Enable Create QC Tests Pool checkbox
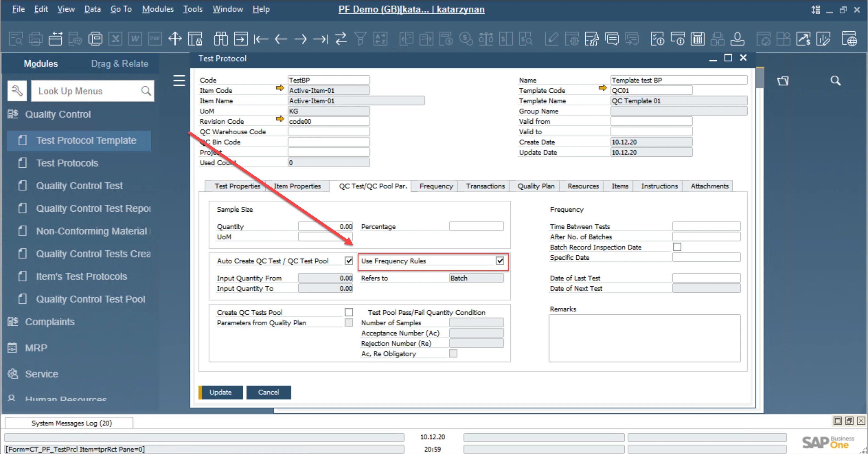 (348, 312)
